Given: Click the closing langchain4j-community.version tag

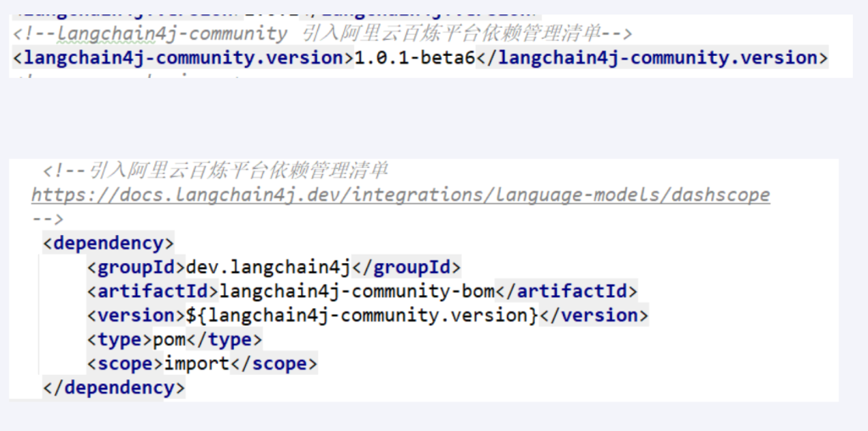Looking at the screenshot, I should (652, 58).
